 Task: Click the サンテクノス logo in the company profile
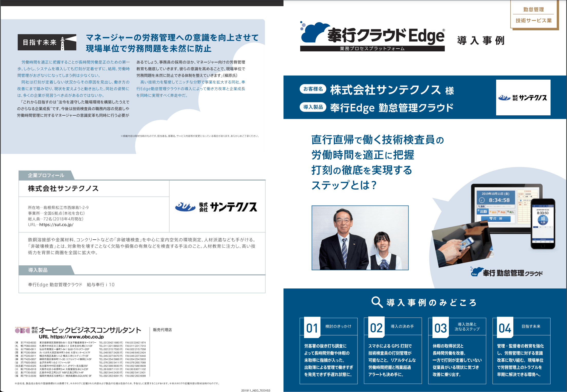(216, 207)
